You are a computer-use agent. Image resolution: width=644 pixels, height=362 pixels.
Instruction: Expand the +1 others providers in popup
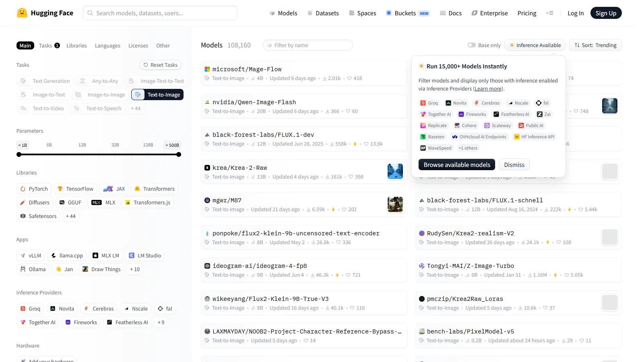click(468, 148)
